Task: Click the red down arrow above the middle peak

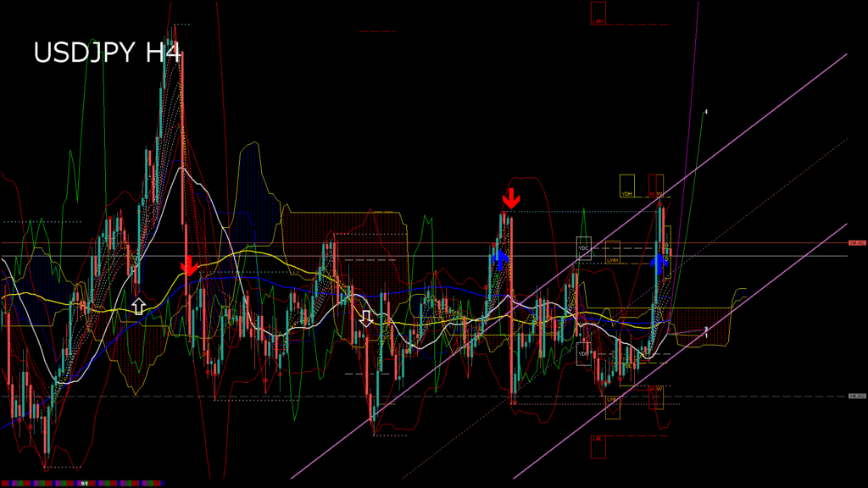Action: click(510, 199)
